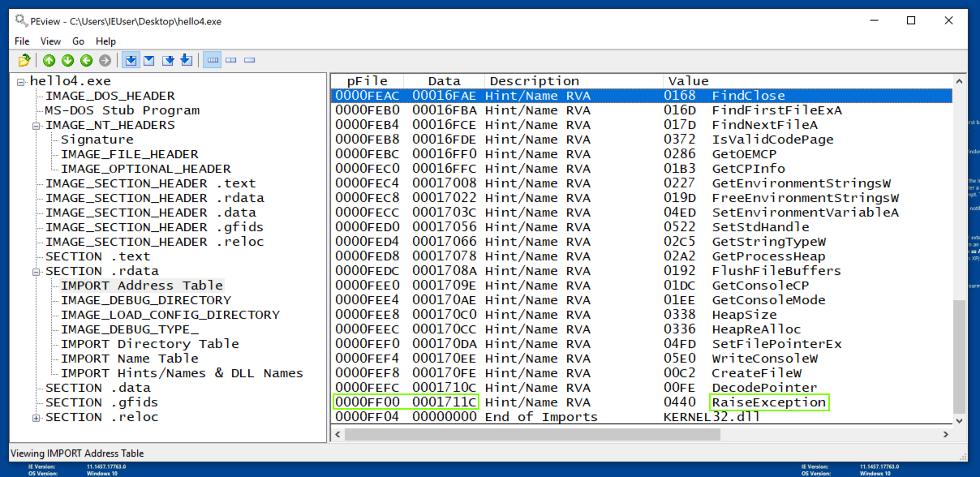Click the End of Imports row
The width and height of the screenshot is (980, 477).
[642, 417]
